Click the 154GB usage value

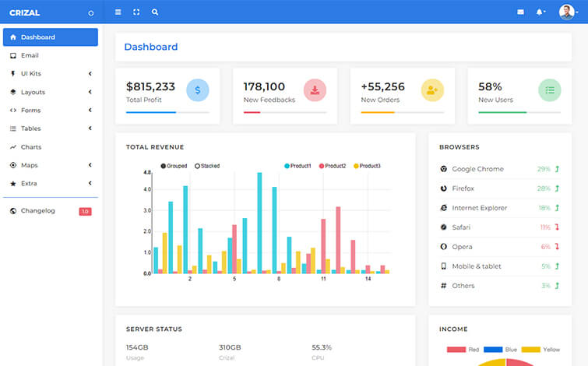click(x=137, y=347)
